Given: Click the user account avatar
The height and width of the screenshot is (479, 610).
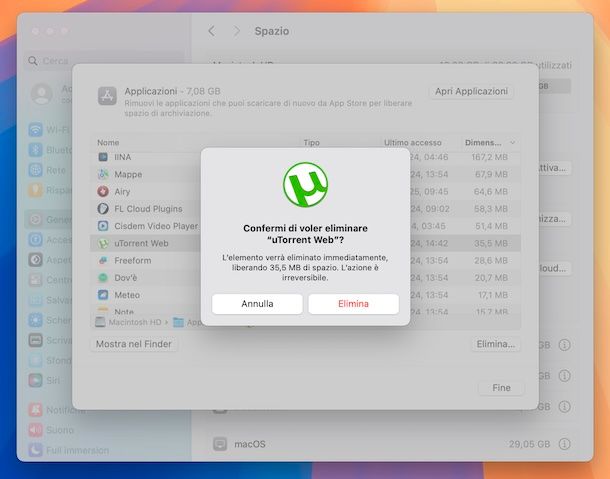Looking at the screenshot, I should 42,94.
